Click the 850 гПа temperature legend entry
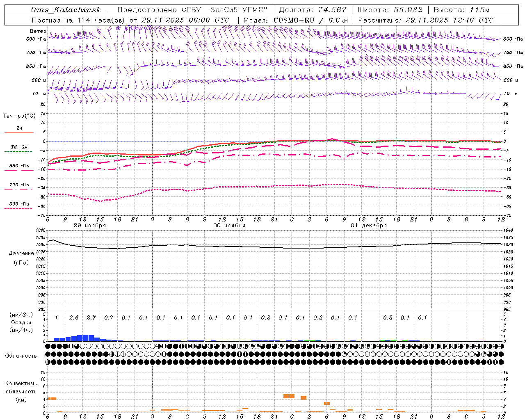This screenshot has height=420, width=525. point(19,167)
